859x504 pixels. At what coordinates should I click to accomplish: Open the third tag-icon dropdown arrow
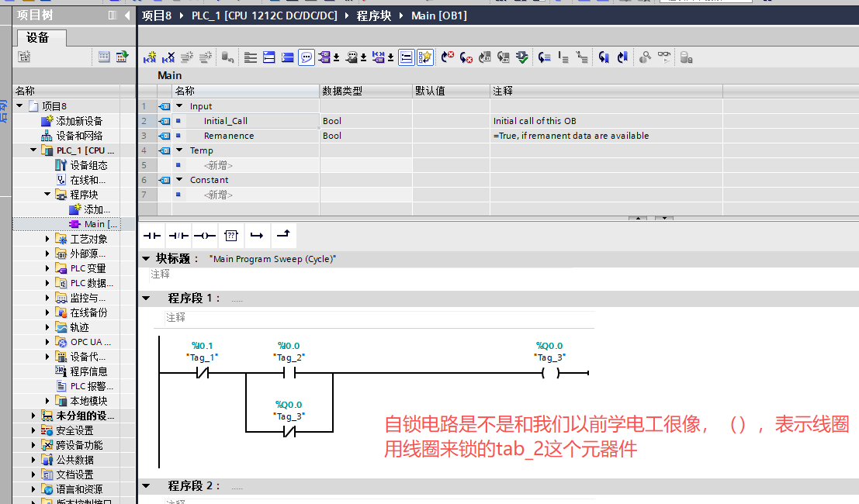point(390,57)
